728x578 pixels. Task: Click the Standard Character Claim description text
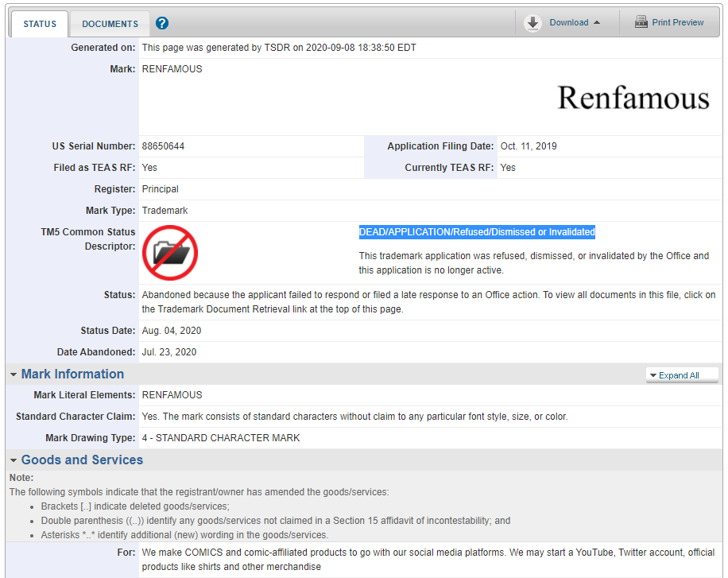tap(354, 417)
